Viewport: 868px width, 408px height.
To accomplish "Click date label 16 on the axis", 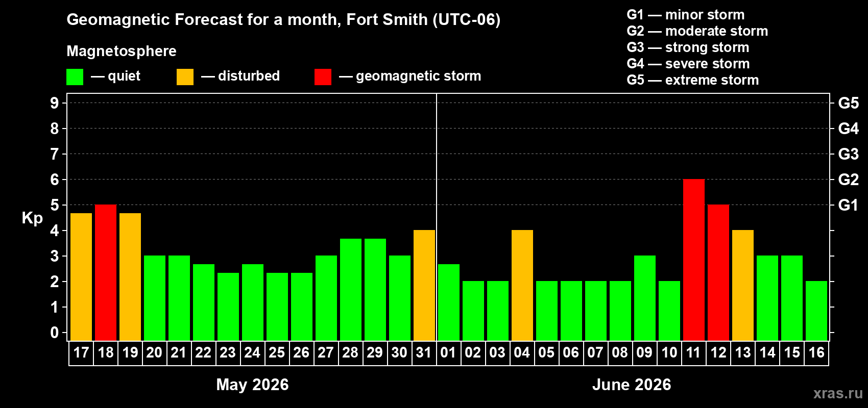I will (816, 352).
